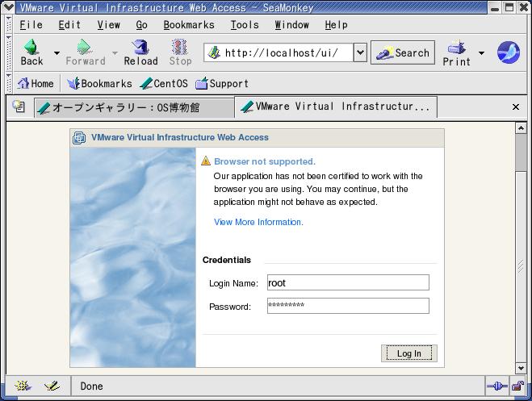Viewport: 532px width, 401px height.
Task: Go back with the Back toolbar button
Action: coord(31,52)
